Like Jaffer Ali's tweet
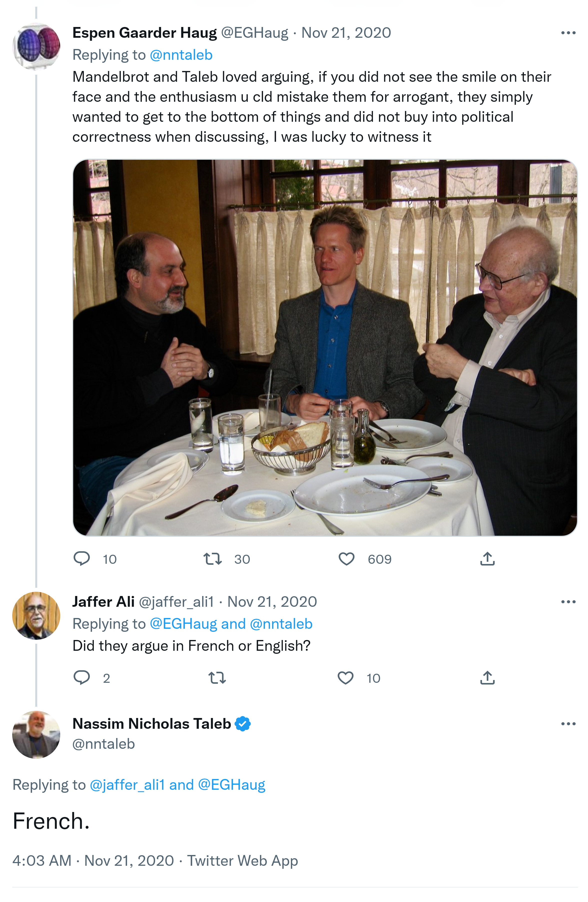 pos(346,678)
